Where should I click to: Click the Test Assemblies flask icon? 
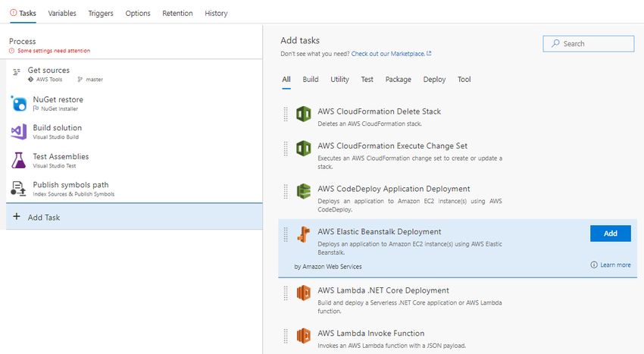point(18,160)
